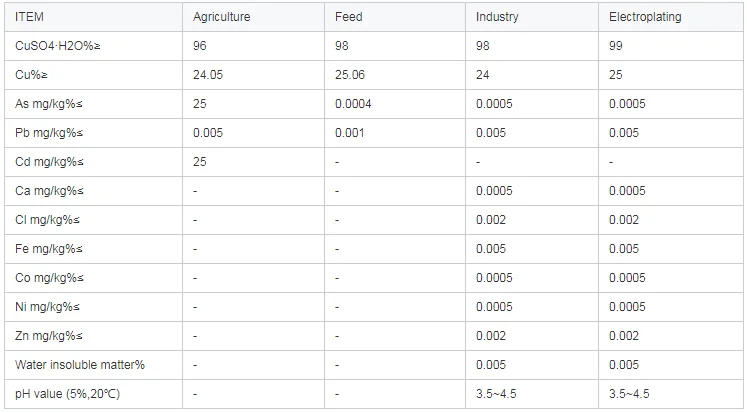Select the Agriculture column header
The width and height of the screenshot is (747, 413).
point(221,17)
